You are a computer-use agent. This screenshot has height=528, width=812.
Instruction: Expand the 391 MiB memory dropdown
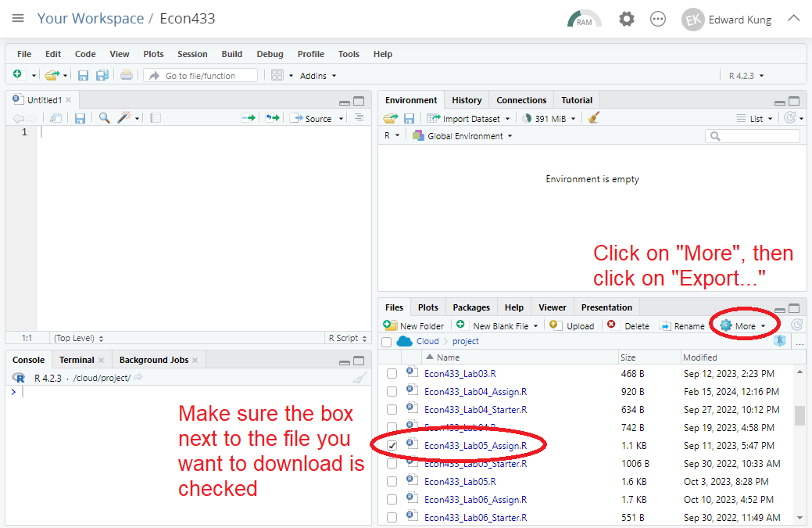coord(549,119)
